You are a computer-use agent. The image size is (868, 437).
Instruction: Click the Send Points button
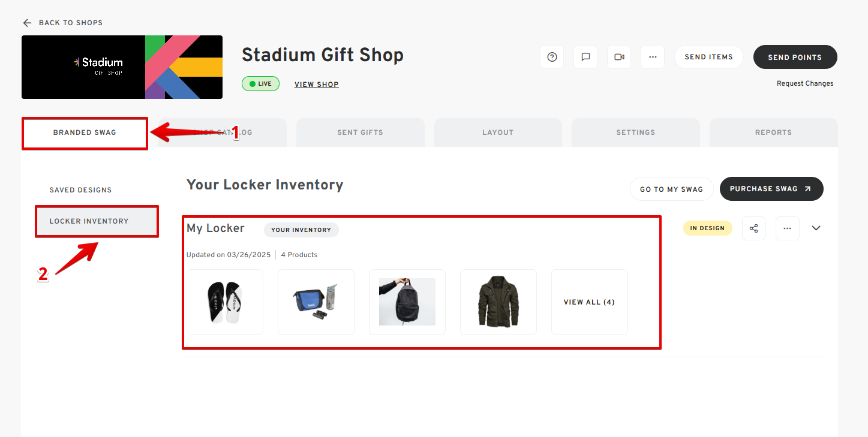(x=795, y=57)
